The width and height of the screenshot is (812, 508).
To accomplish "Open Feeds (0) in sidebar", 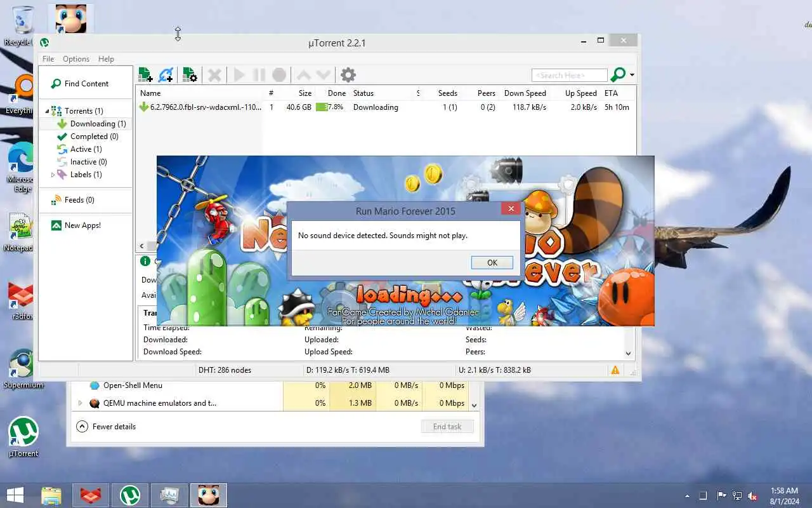I will (x=73, y=200).
